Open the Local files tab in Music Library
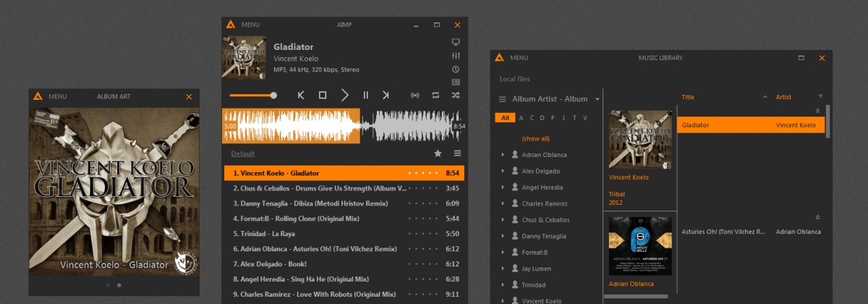This screenshot has height=304, width=868. coord(514,79)
